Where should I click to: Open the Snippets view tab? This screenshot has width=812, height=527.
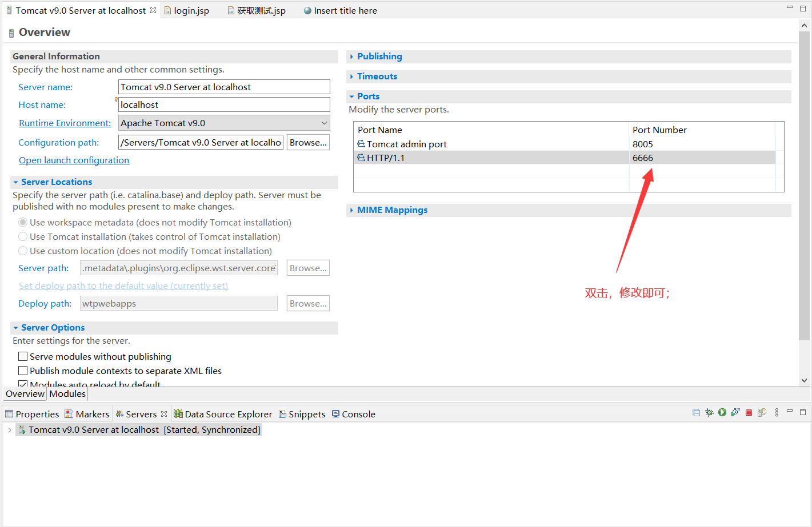coord(302,414)
